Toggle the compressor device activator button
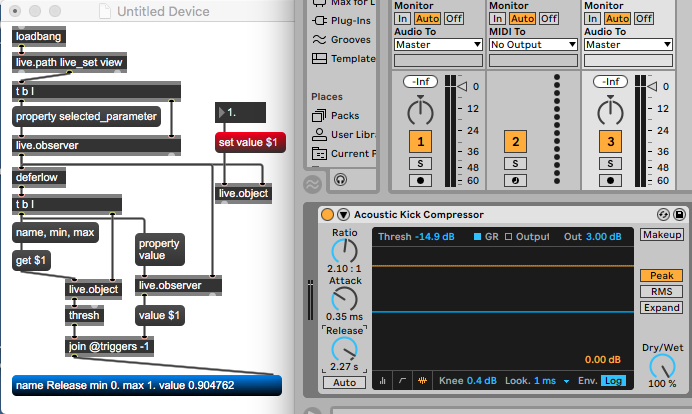The image size is (692, 414). coord(327,214)
